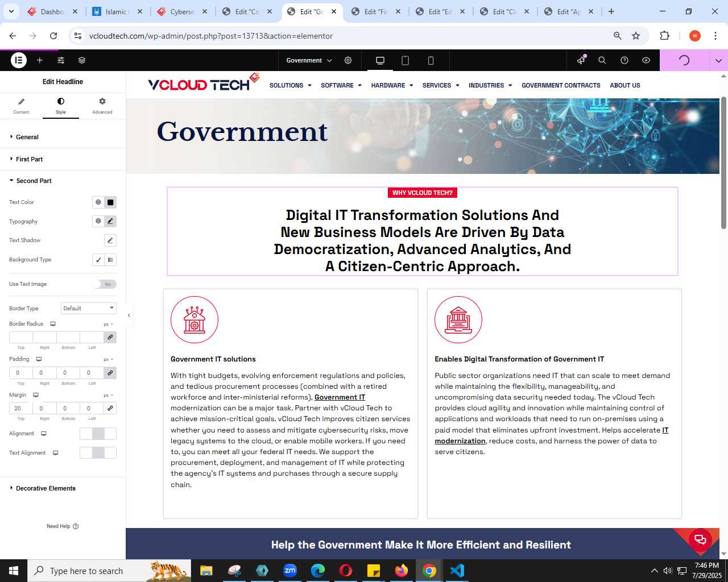Open Margin responsive device icon
This screenshot has width=728, height=582.
click(36, 395)
